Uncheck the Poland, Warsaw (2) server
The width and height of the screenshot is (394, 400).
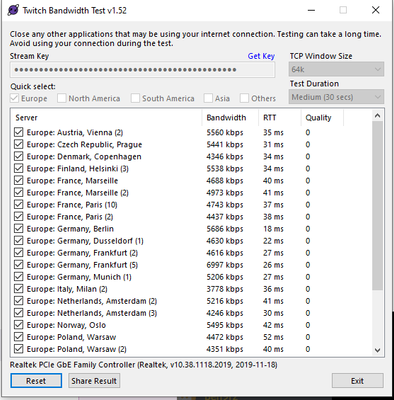click(x=19, y=349)
